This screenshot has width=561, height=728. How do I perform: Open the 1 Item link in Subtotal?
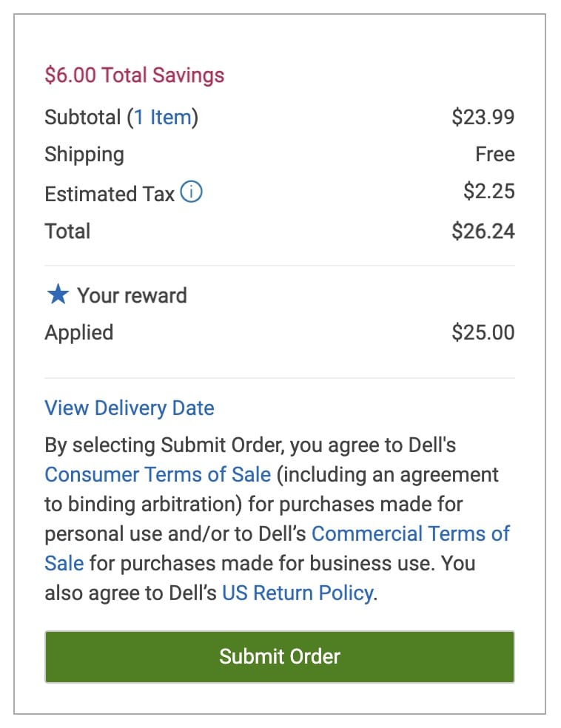(163, 117)
